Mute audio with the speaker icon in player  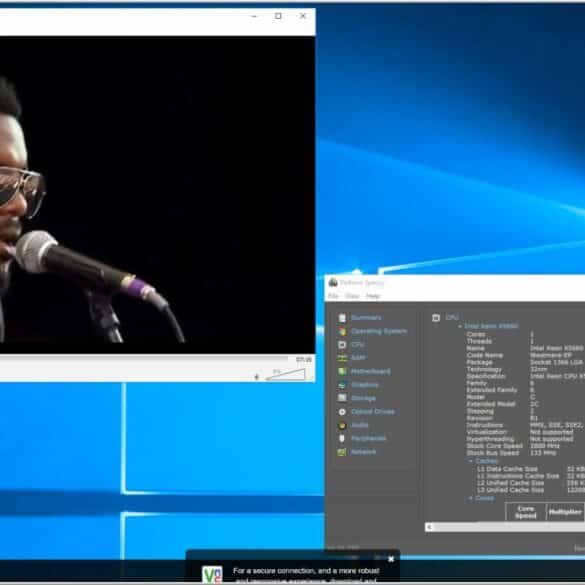pos(257,377)
